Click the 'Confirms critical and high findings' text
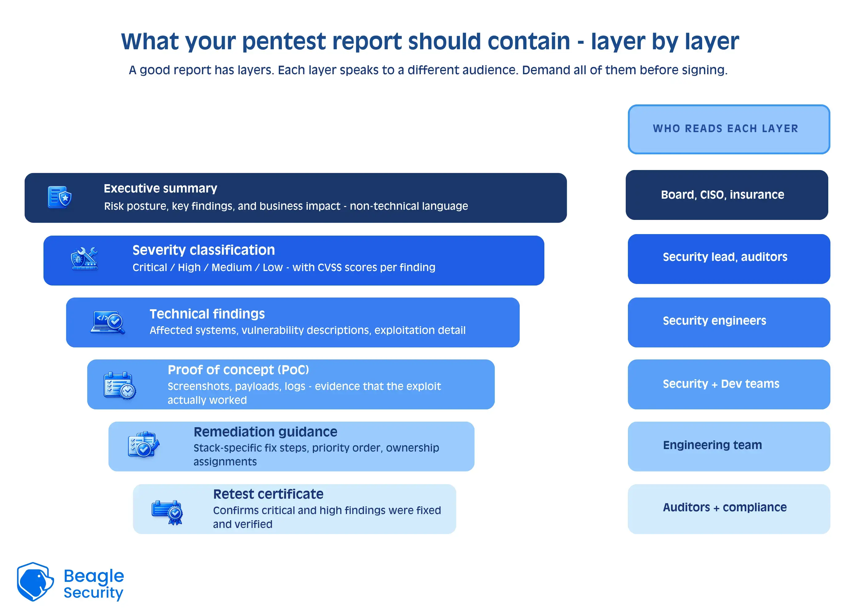860x616 pixels. click(327, 517)
